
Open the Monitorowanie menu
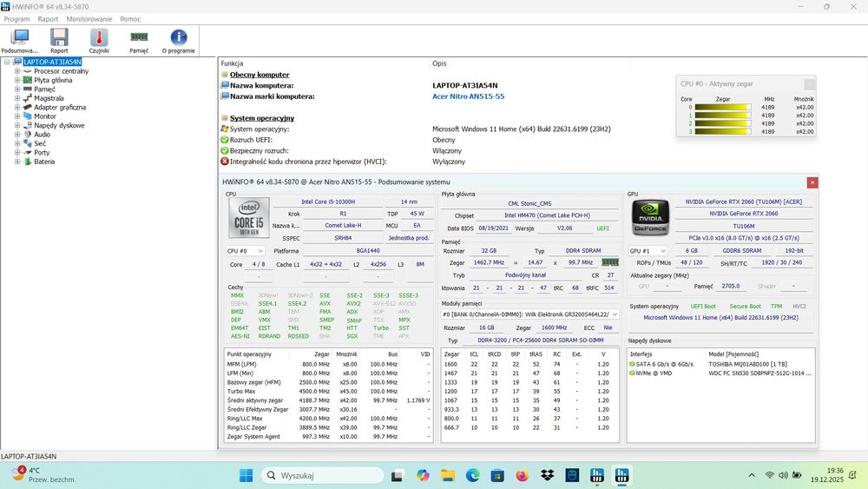89,19
